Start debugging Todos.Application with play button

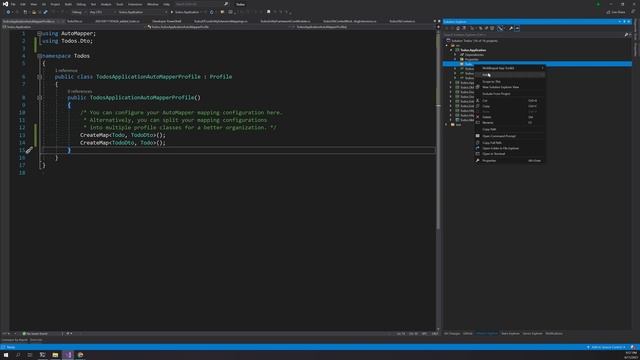tap(186, 12)
